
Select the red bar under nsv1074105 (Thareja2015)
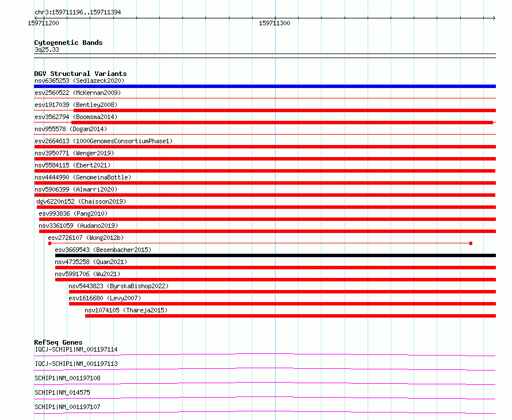point(291,316)
